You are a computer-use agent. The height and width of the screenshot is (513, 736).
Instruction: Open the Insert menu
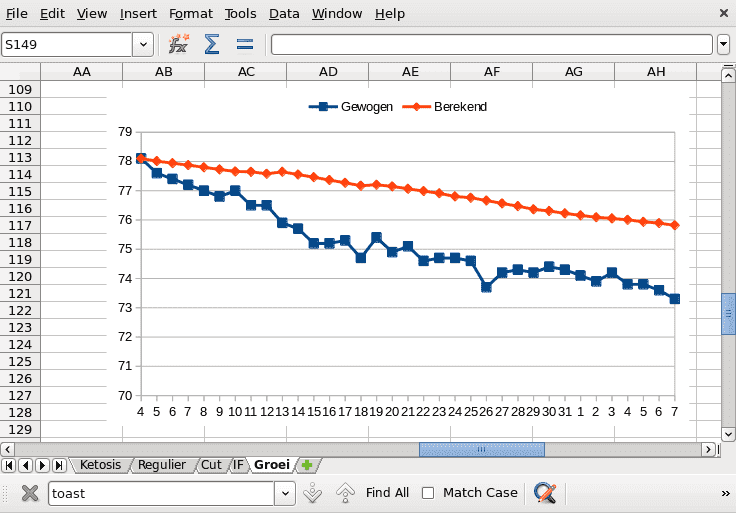pyautogui.click(x=138, y=14)
